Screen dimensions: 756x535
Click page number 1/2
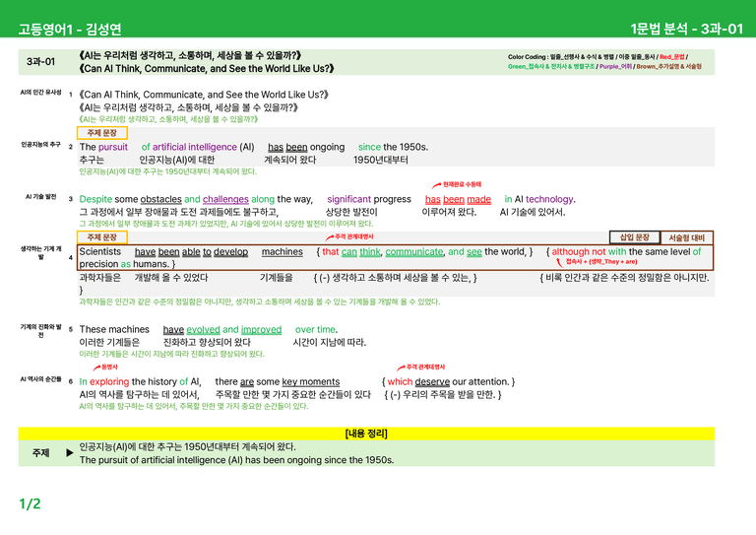tap(30, 503)
